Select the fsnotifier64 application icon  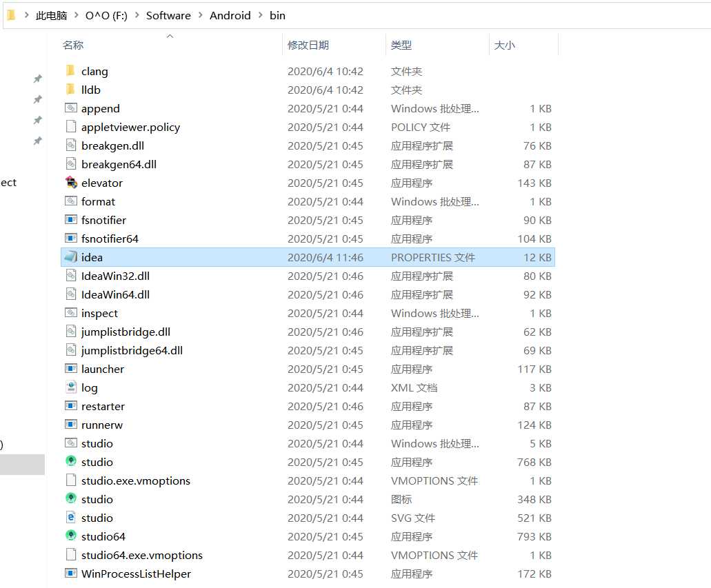click(71, 238)
